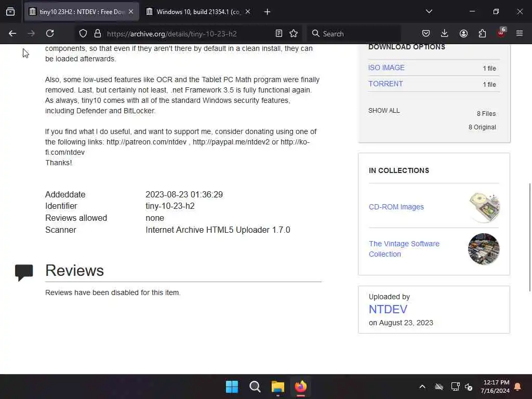This screenshot has height=399, width=532.
Task: Open The Vintage Software Collection link
Action: [404, 249]
